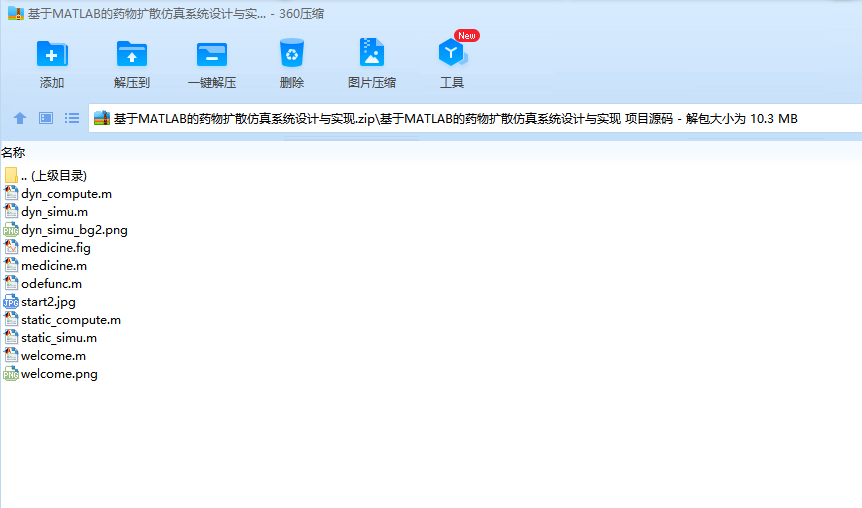
Task: Select file name 'odefunc.m'
Action: pyautogui.click(x=52, y=284)
